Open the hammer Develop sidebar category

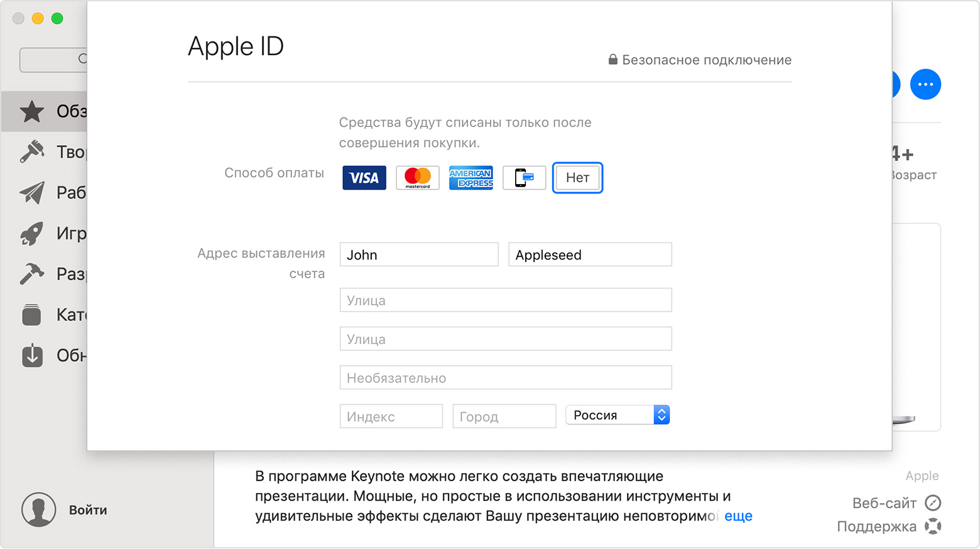click(x=45, y=274)
